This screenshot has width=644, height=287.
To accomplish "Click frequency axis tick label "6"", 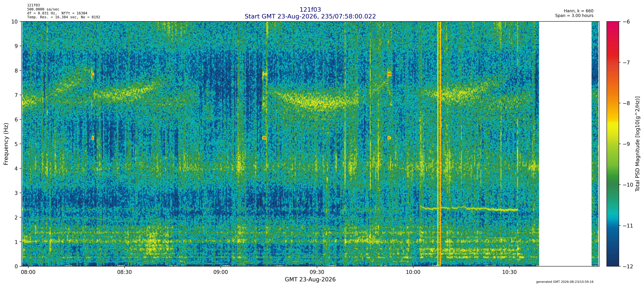I will [x=16, y=120].
